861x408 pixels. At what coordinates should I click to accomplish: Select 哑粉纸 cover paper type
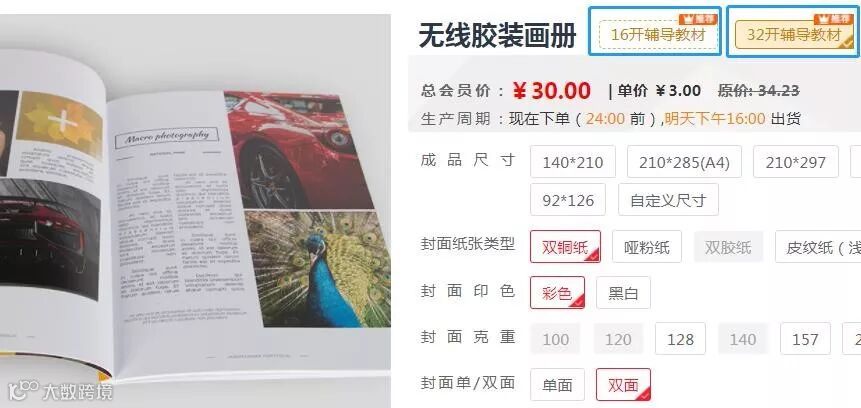tap(647, 247)
